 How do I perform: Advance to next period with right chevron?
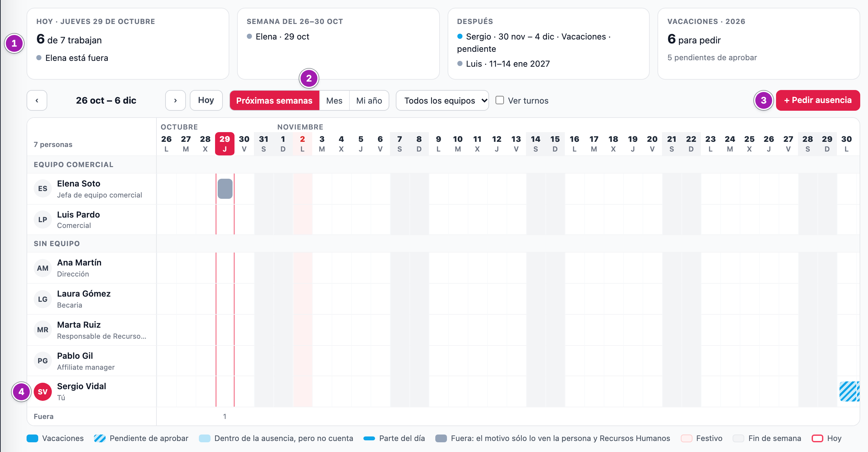pyautogui.click(x=175, y=100)
